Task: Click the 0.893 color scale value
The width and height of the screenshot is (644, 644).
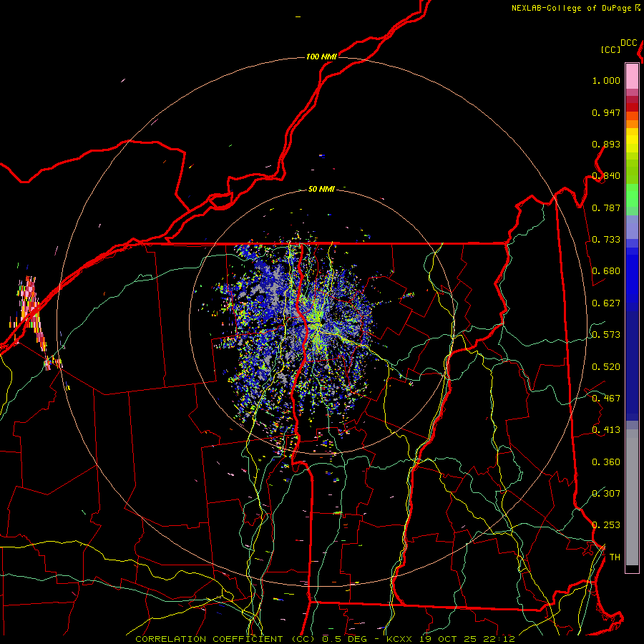Action: tap(606, 144)
